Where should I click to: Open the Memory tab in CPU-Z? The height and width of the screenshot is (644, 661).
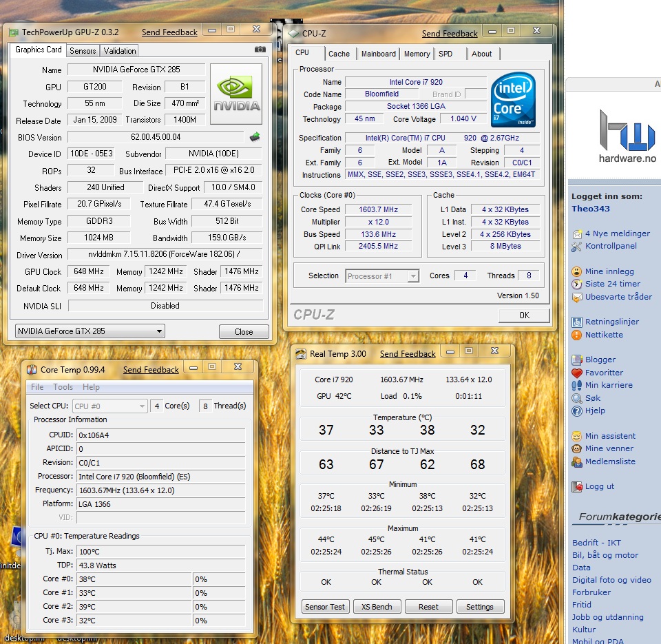[417, 54]
